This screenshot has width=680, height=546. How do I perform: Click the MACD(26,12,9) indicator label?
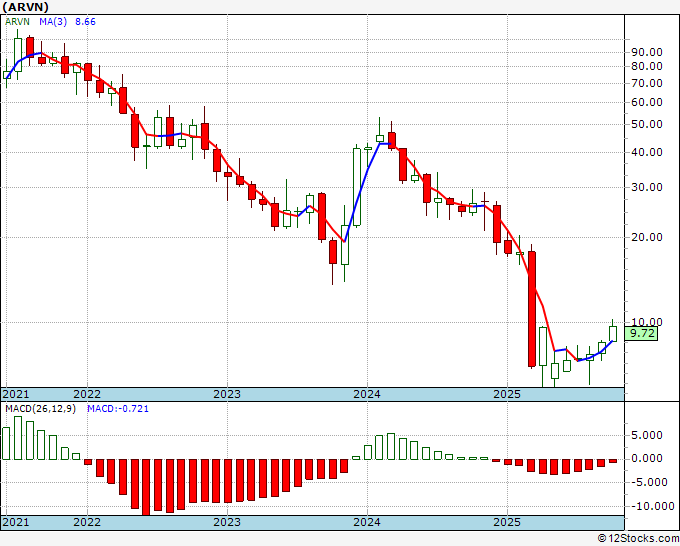(x=40, y=409)
